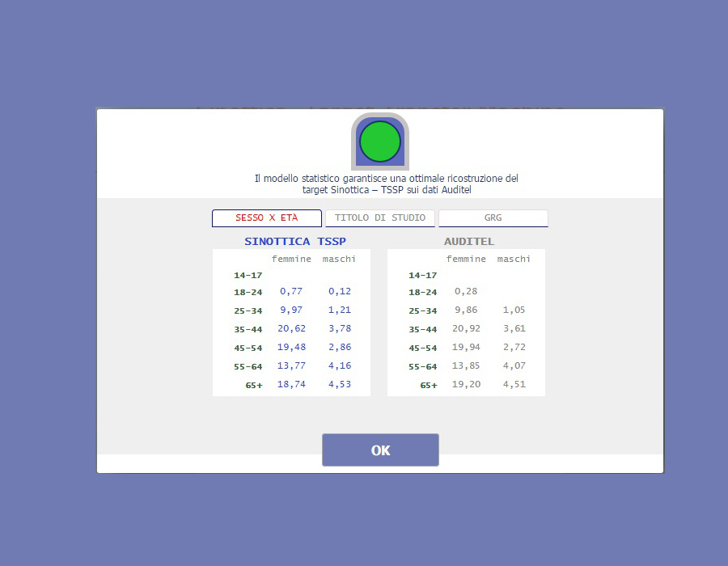The image size is (728, 566).
Task: Select Auditel femmine value 20,92
Action: (466, 328)
